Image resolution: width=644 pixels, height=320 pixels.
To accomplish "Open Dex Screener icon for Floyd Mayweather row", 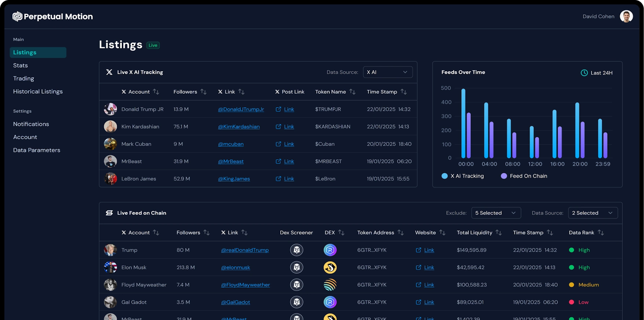I will [x=296, y=285].
